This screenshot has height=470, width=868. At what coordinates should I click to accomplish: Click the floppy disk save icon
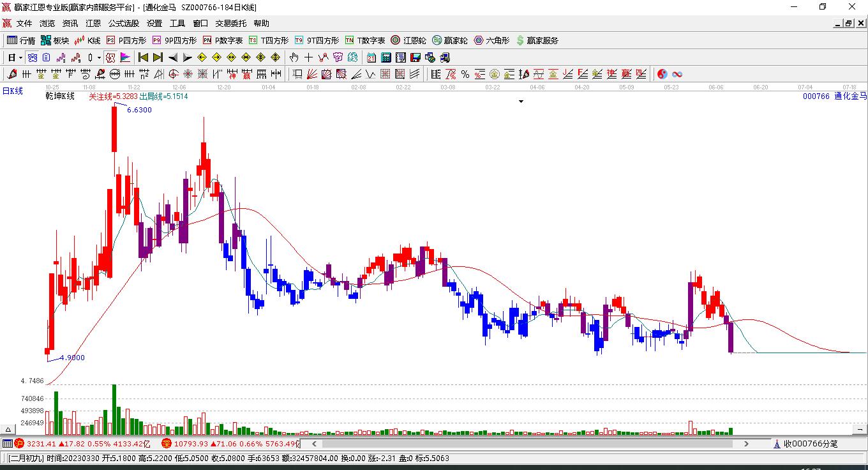point(415,57)
